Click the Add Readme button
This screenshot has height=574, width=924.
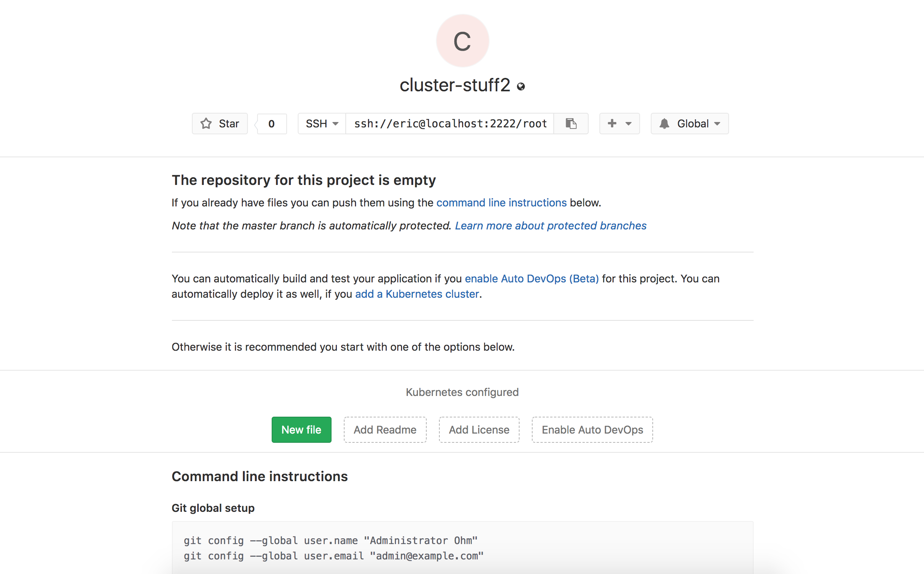[x=385, y=430]
